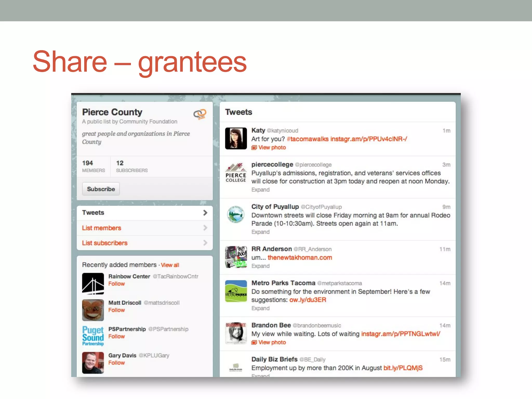Open 12 Subscribers count
The width and height of the screenshot is (532, 399).
132,167
